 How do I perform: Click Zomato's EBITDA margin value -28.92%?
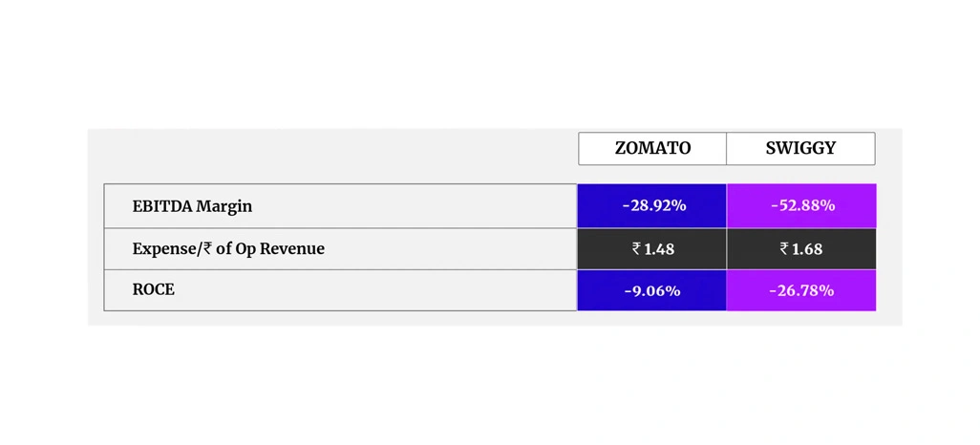point(653,205)
